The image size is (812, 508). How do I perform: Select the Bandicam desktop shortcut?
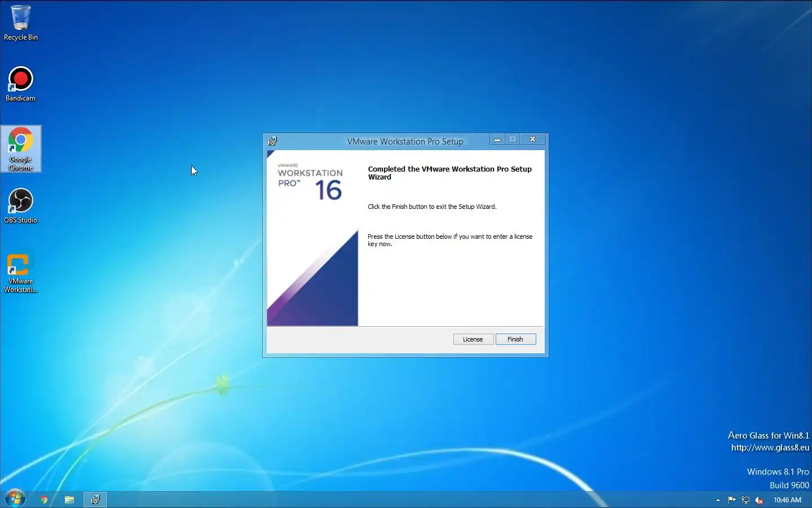pyautogui.click(x=21, y=84)
